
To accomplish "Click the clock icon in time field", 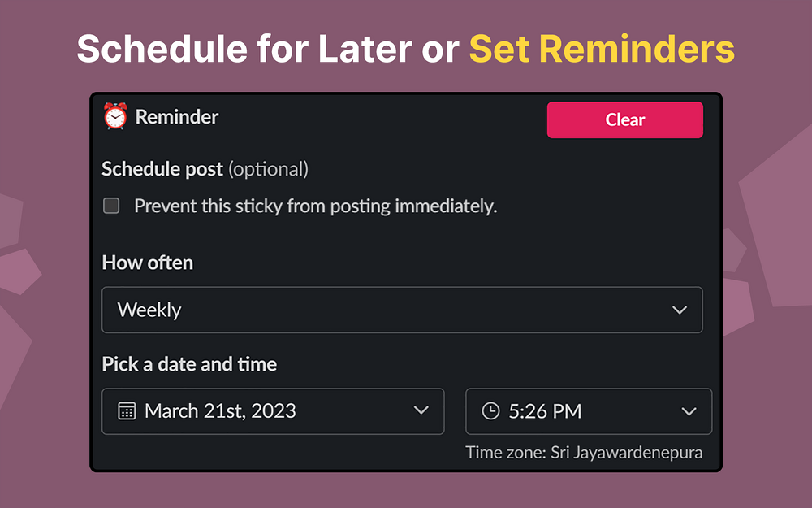I will click(490, 411).
